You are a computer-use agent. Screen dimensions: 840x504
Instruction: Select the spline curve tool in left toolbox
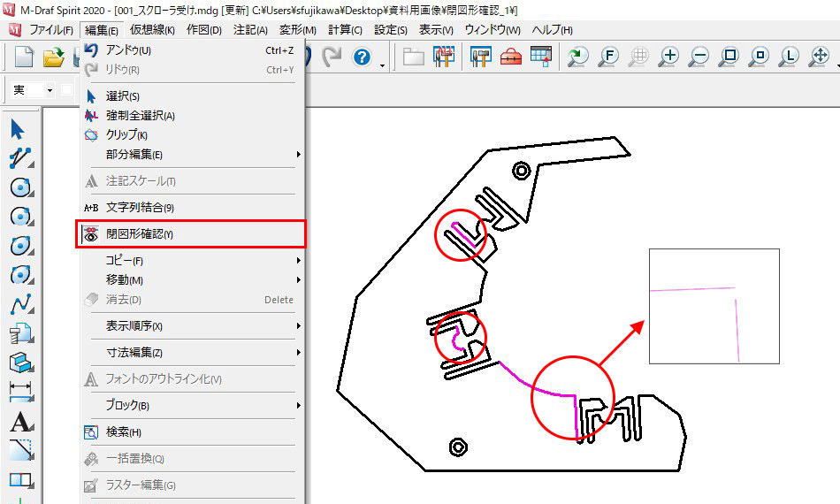point(21,303)
